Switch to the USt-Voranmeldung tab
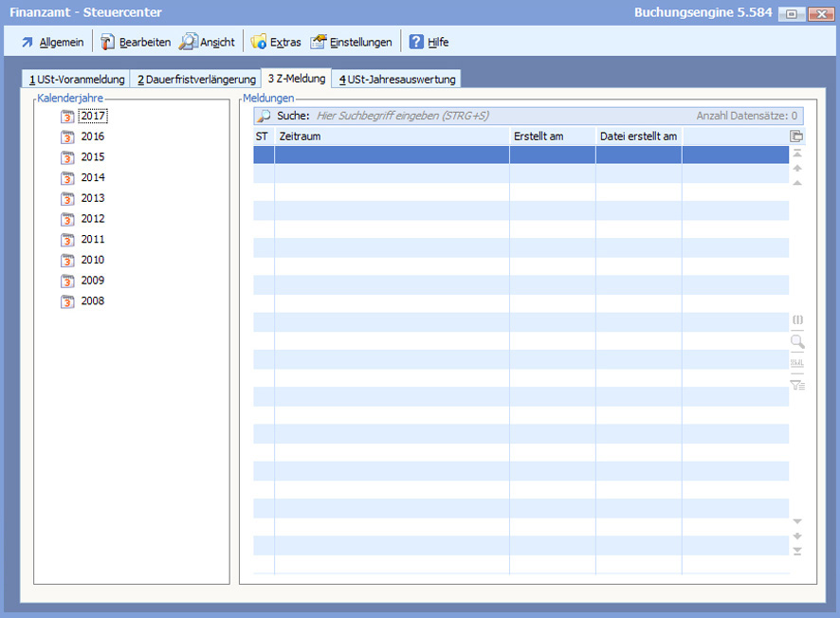840x618 pixels. (x=76, y=80)
